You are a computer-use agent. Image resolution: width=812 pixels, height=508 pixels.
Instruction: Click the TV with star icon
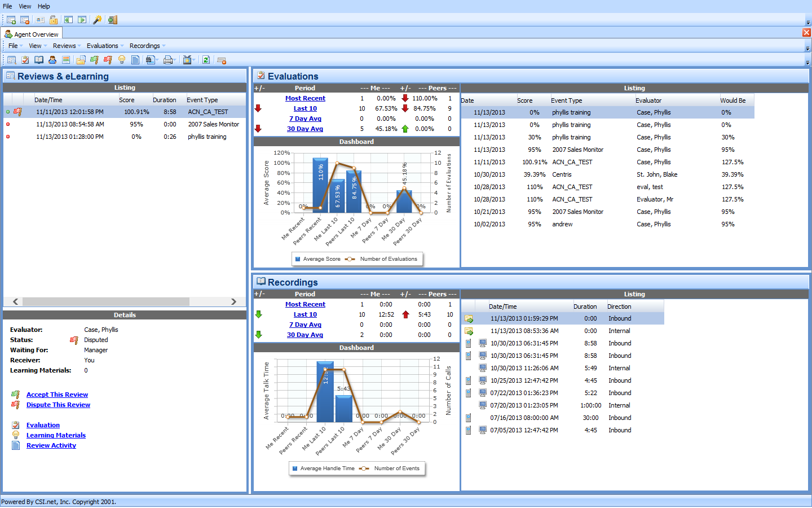click(187, 60)
